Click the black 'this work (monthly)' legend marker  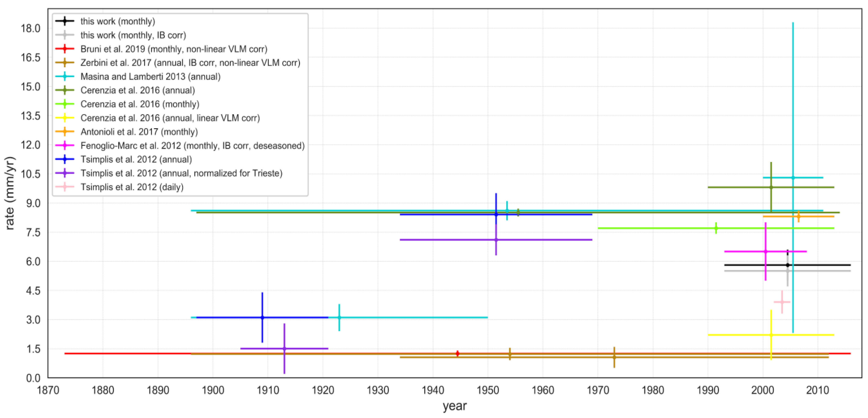click(x=64, y=21)
